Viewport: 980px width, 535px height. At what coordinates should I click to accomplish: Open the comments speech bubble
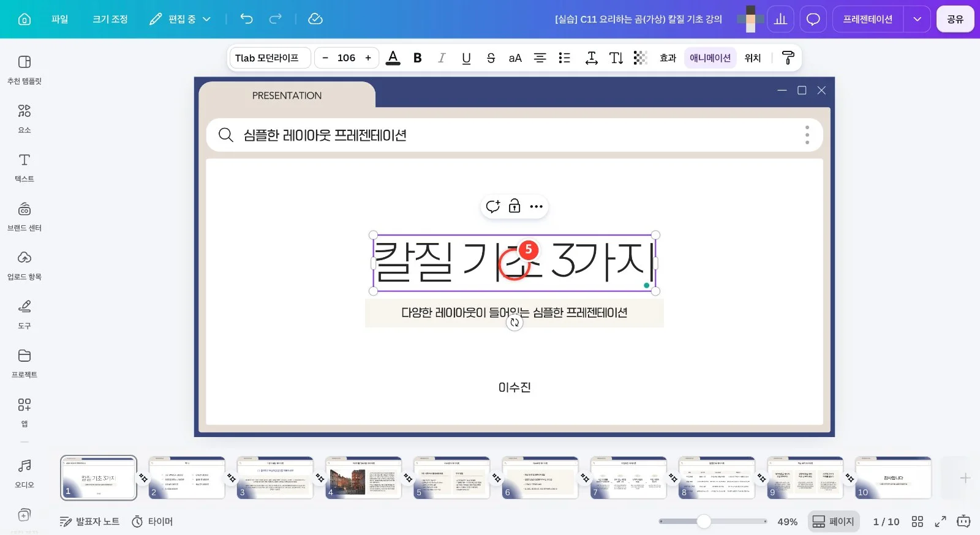813,19
